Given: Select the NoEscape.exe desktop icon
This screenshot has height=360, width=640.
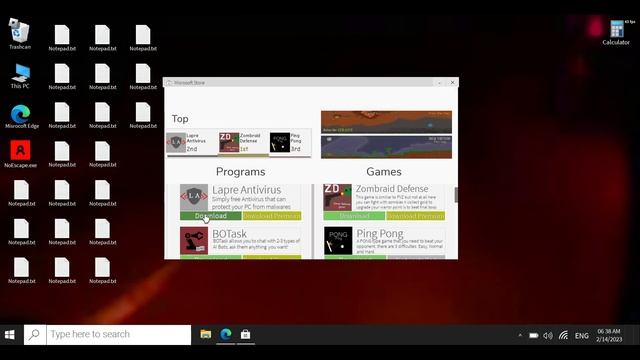Looking at the screenshot, I should pyautogui.click(x=20, y=154).
